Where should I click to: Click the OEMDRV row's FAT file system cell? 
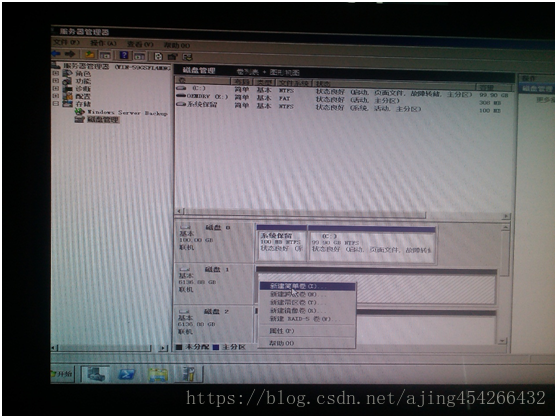pos(285,98)
